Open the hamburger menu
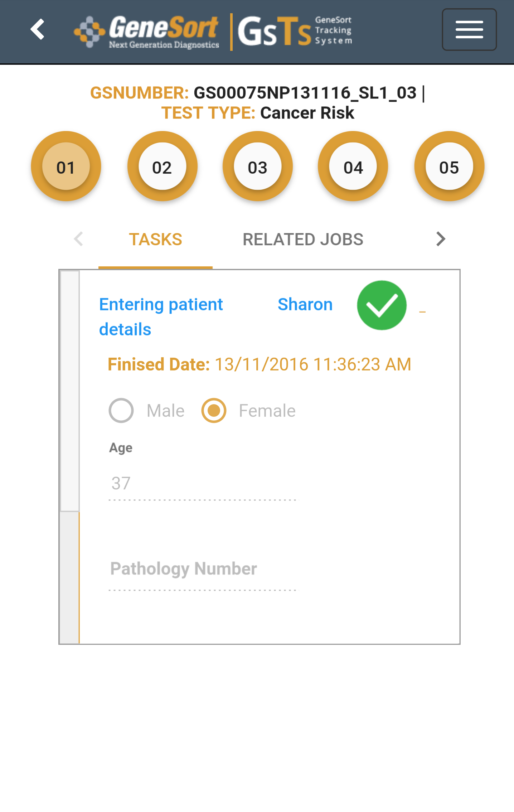The width and height of the screenshot is (514, 812). [469, 29]
